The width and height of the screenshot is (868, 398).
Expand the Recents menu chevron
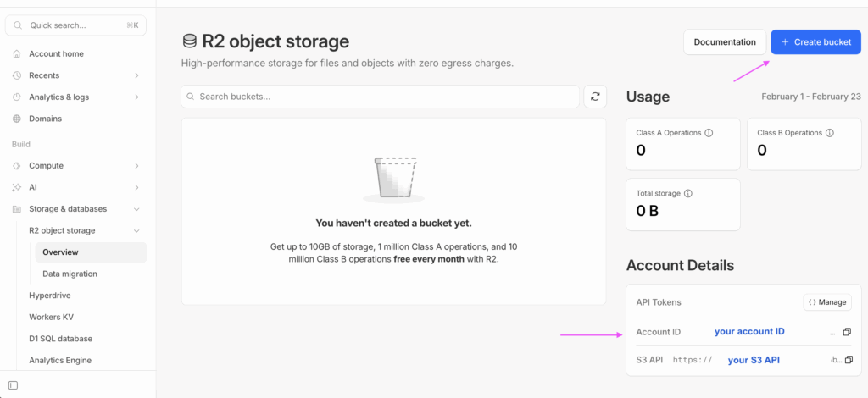(136, 75)
